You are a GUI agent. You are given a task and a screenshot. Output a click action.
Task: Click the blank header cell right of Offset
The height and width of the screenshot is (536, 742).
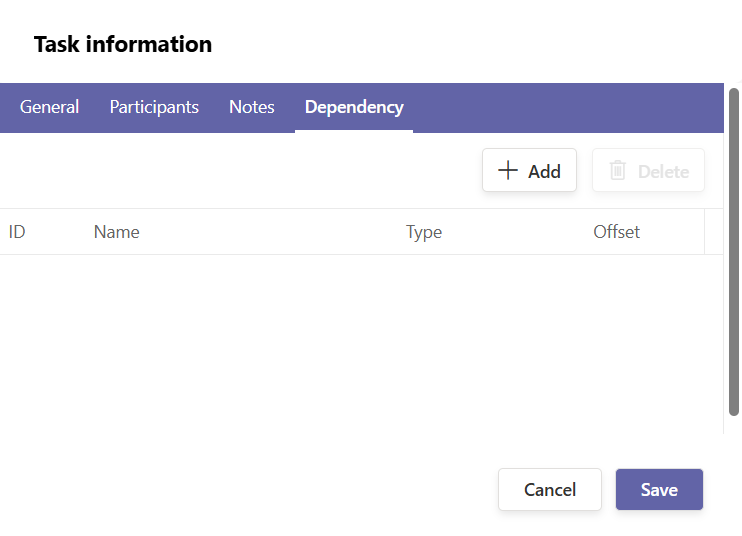pyautogui.click(x=714, y=232)
